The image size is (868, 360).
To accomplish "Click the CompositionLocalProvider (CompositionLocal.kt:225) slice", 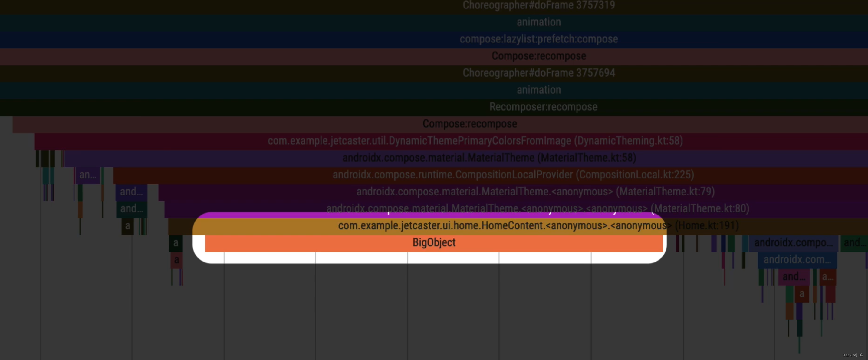I will 490,175.
